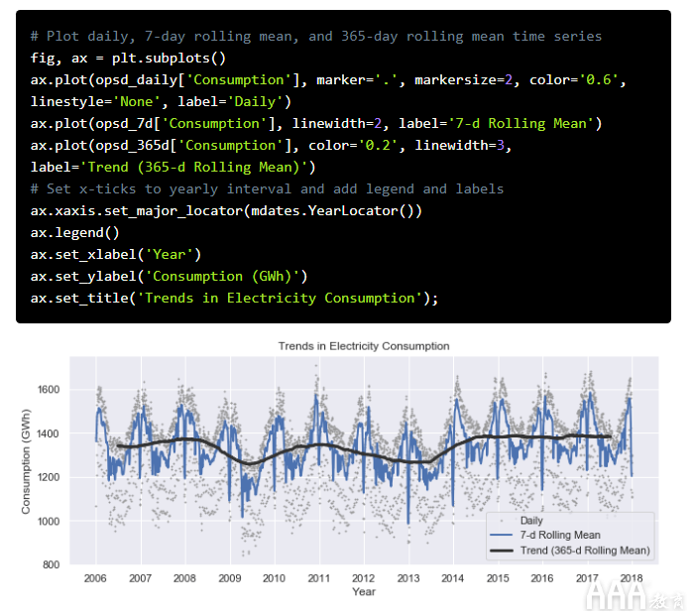Viewport: 695px width, 616px height.
Task: Select the "ax.set_xlabel('Year')" line
Action: 116,255
